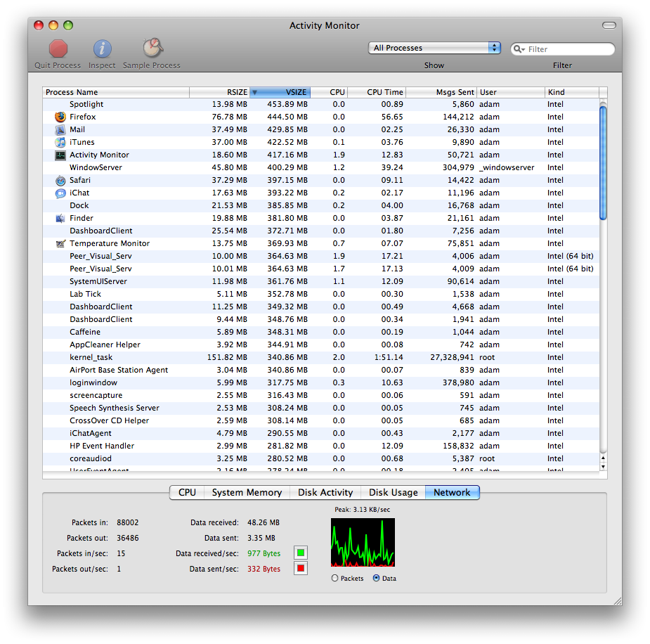Select the kernel_task process row
This screenshot has height=644, width=650.
[321, 357]
